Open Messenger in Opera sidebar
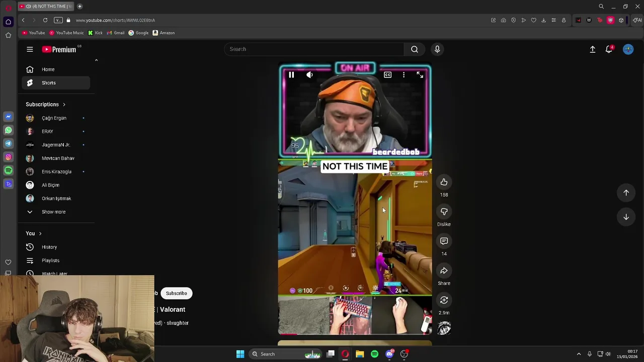Viewport: 644px width, 362px height. pos(8,117)
